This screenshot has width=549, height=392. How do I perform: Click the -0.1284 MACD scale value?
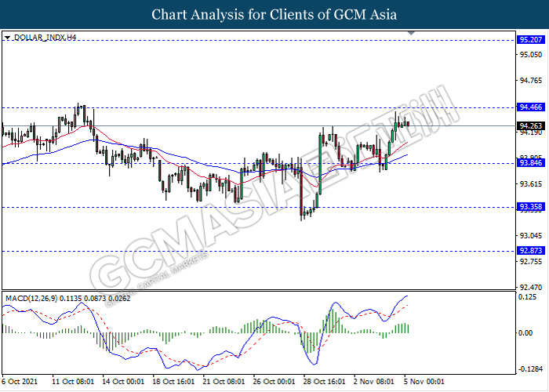coord(531,368)
